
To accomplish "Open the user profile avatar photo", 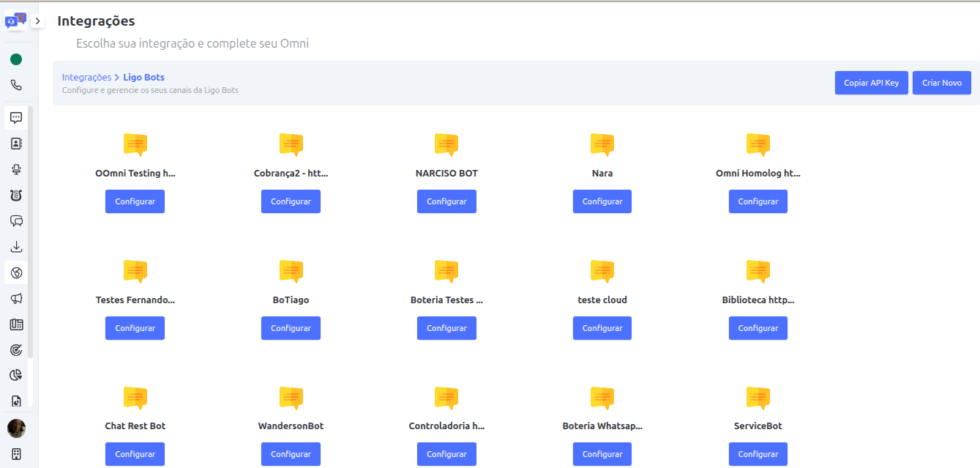I will point(16,428).
